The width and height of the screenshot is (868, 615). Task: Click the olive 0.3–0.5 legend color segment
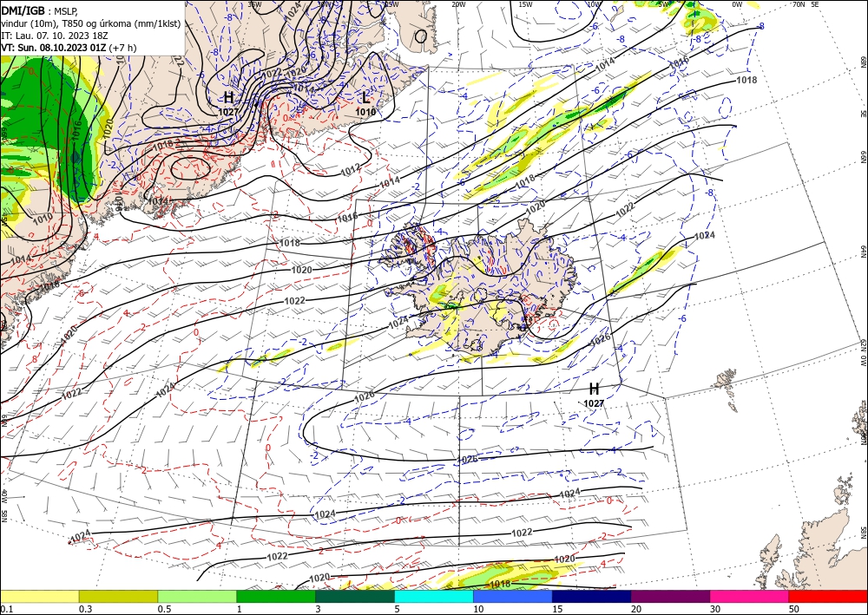[x=118, y=596]
